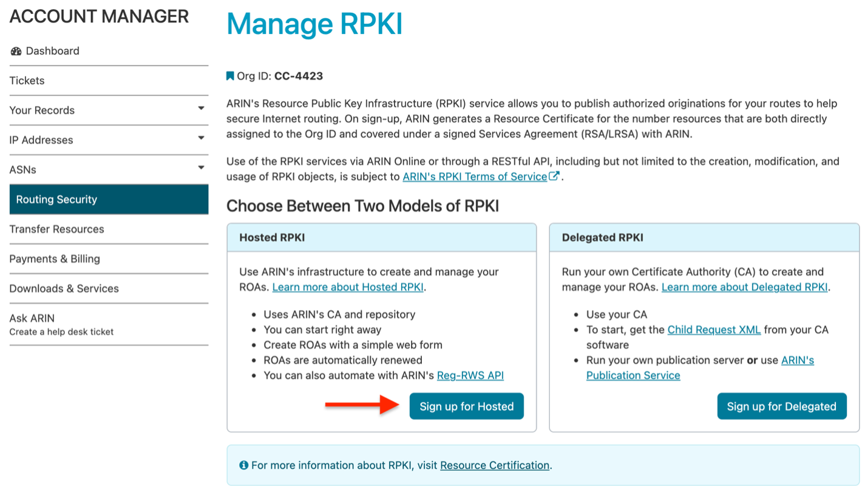Click the Dashboard gauge icon
The height and width of the screenshot is (498, 868).
[x=16, y=51]
